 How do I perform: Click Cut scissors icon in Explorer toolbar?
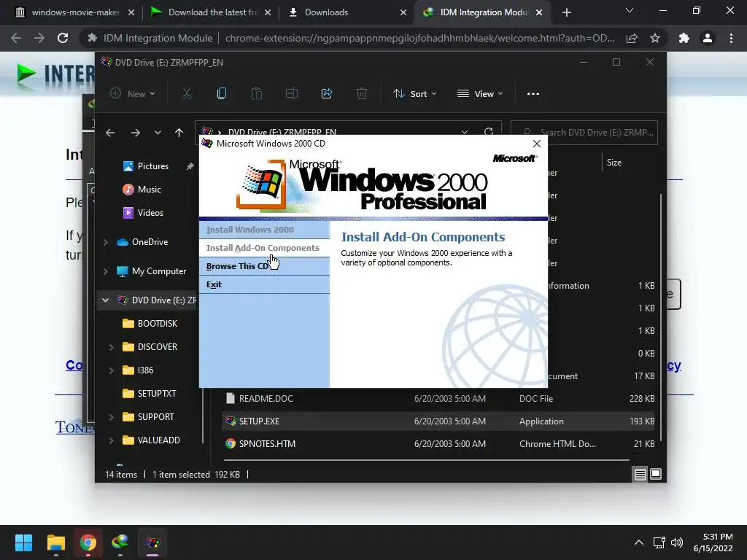pos(187,94)
